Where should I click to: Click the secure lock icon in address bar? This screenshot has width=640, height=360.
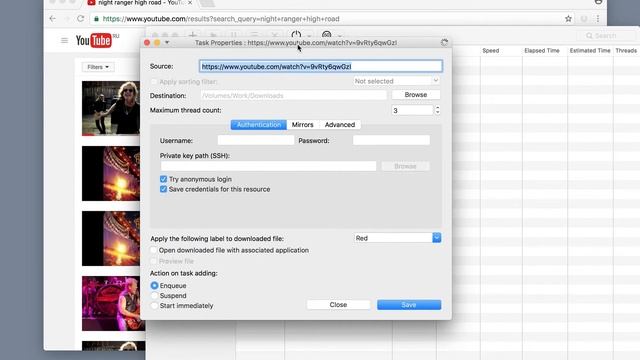tap(97, 19)
